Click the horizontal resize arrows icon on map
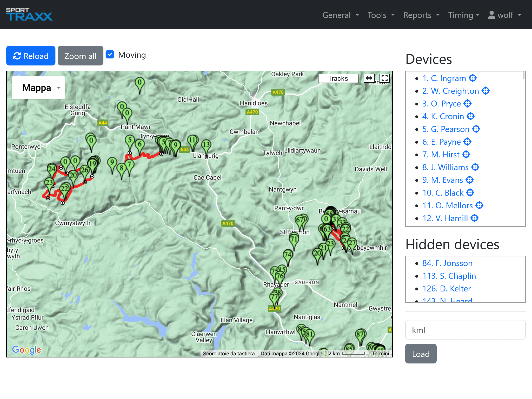 (369, 78)
